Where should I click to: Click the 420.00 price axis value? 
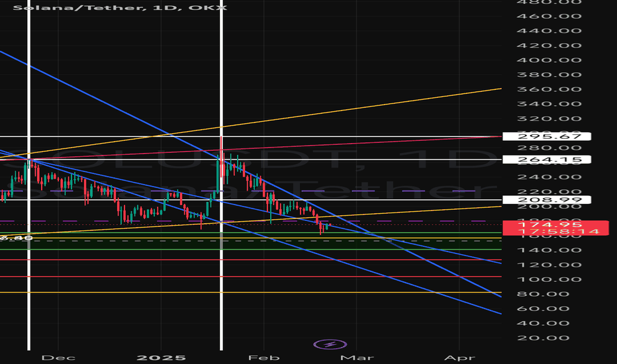click(x=549, y=45)
